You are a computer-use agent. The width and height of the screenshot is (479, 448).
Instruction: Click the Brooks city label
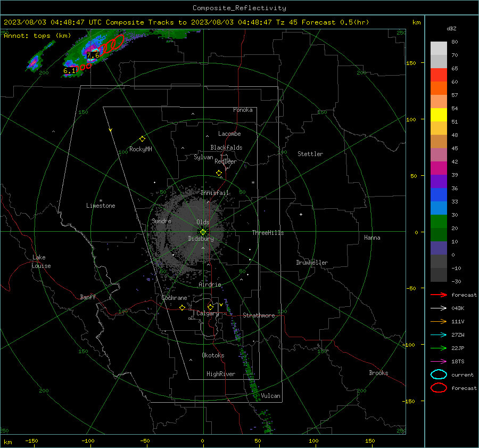point(378,373)
